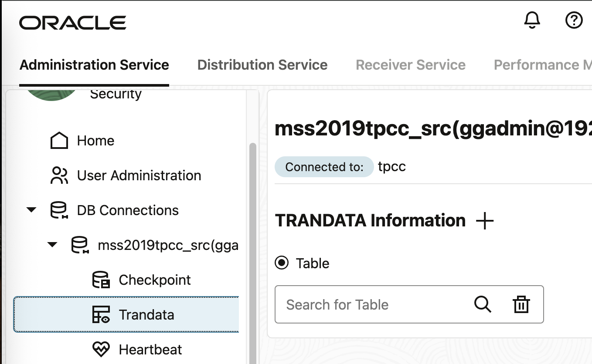Image resolution: width=592 pixels, height=364 pixels.
Task: Click the DB Connections database icon
Action: tap(60, 210)
